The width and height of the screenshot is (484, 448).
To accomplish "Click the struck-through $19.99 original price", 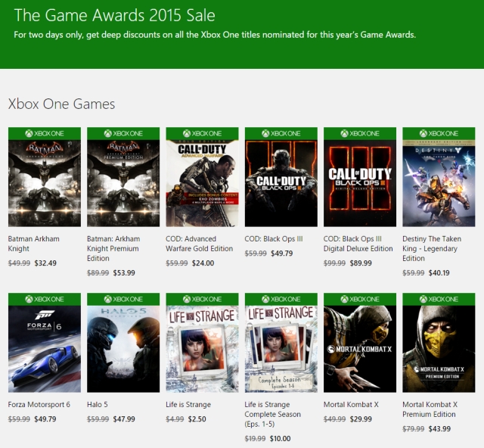I will tap(256, 438).
